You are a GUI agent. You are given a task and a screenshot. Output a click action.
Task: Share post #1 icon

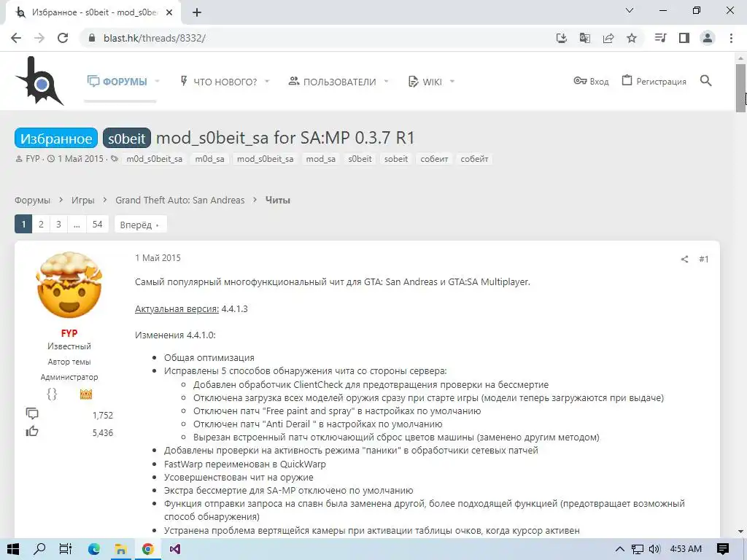click(x=684, y=259)
